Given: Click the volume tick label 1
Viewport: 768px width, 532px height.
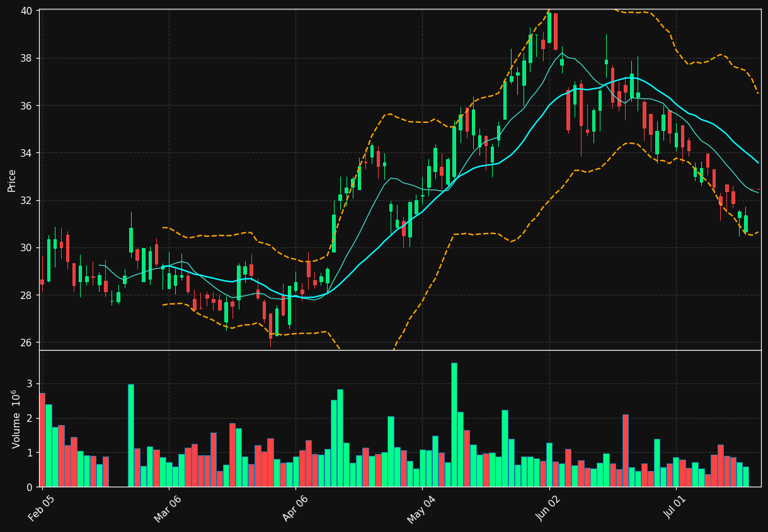Looking at the screenshot, I should point(30,453).
